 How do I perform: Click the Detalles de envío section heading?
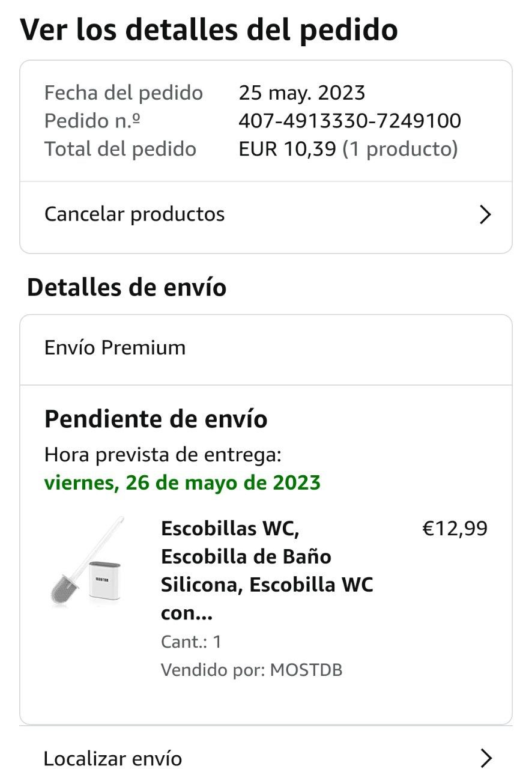127,288
